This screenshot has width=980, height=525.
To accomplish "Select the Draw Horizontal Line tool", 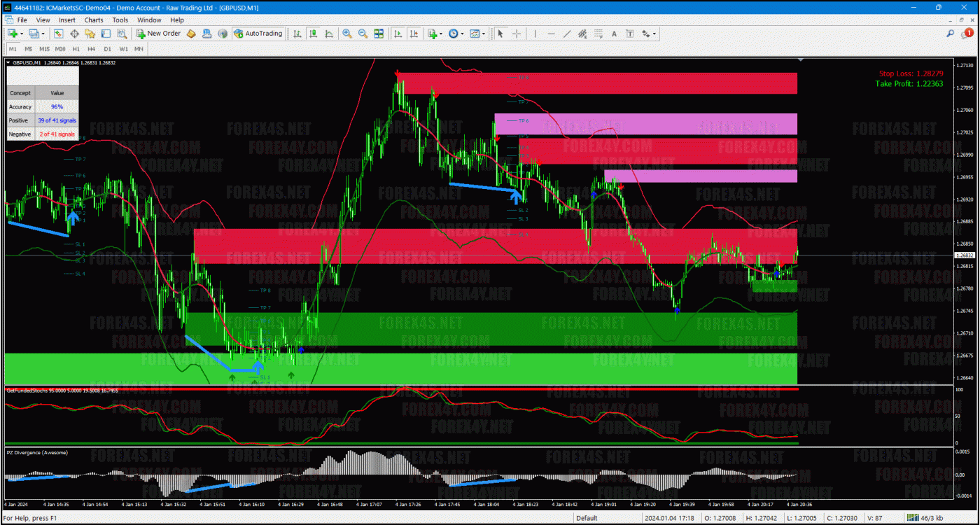I will (551, 33).
